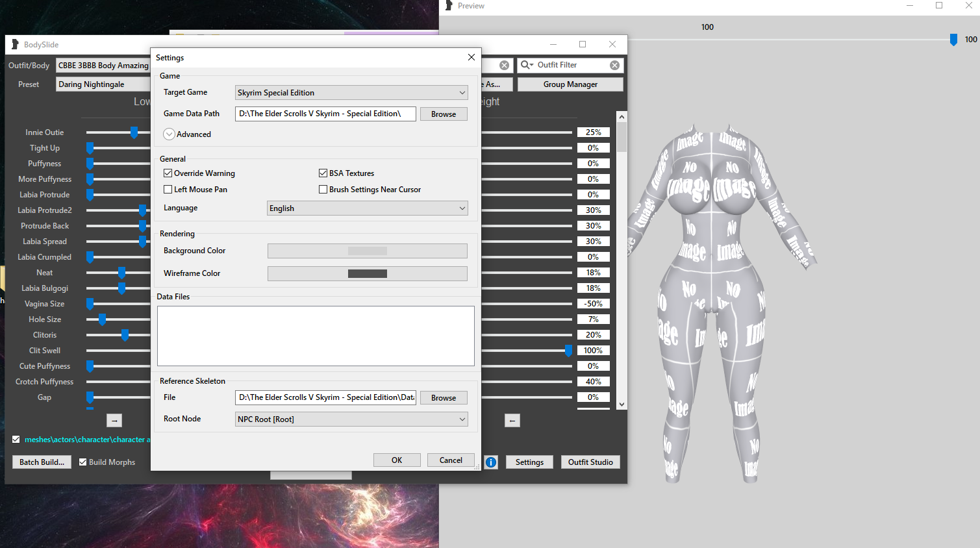Toggle Brush Settings Near Cursor checkbox
Screen dimensions: 980x548
click(x=323, y=190)
